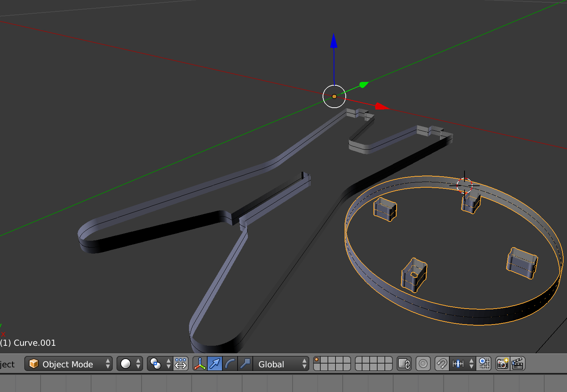Screen dimensions: 567x392
Task: Toggle manipulate center points button
Action: point(180,364)
